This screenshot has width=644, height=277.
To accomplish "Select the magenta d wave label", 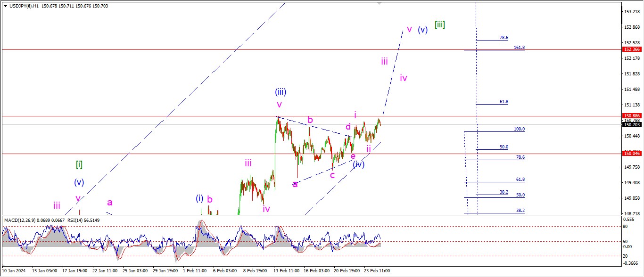I will (348, 127).
